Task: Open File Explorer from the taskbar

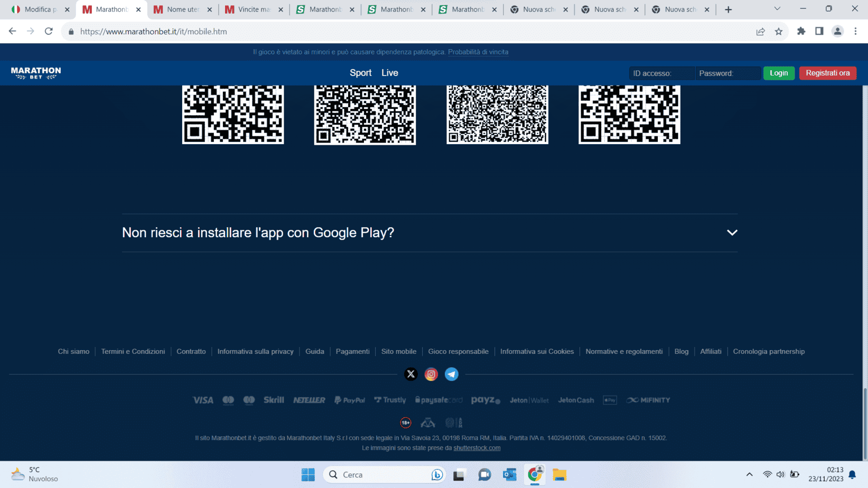Action: [559, 475]
